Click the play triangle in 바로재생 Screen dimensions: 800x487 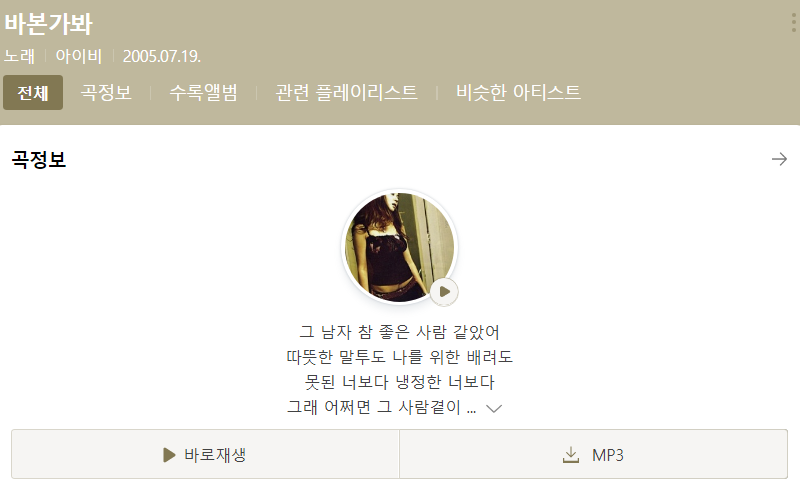click(169, 455)
